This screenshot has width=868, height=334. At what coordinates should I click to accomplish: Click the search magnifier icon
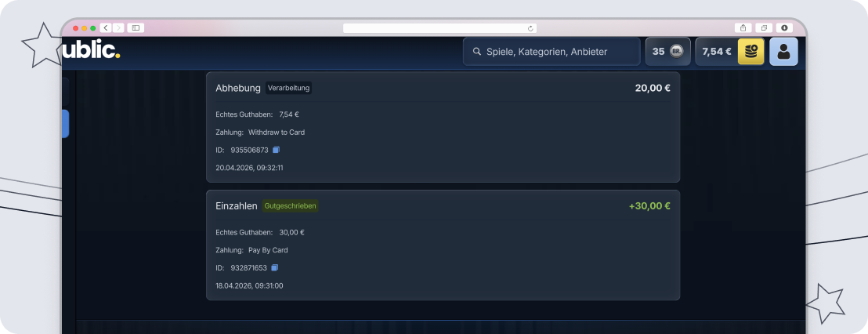pos(476,52)
